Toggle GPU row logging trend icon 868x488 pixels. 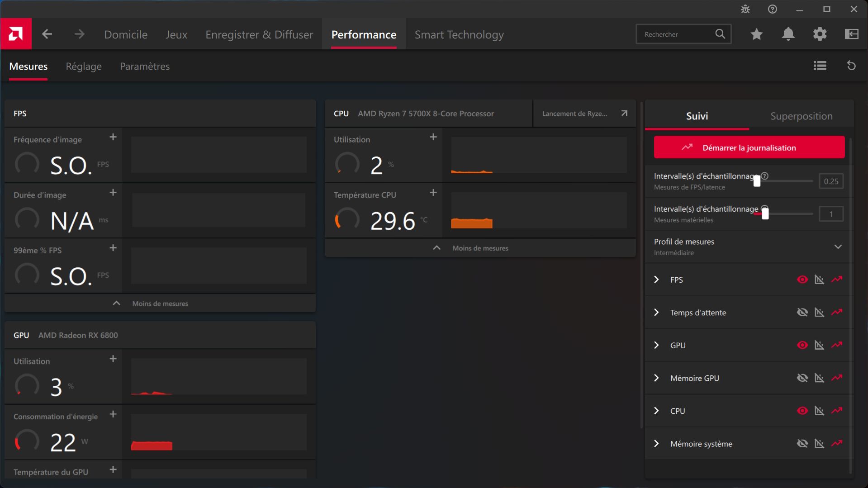(837, 345)
